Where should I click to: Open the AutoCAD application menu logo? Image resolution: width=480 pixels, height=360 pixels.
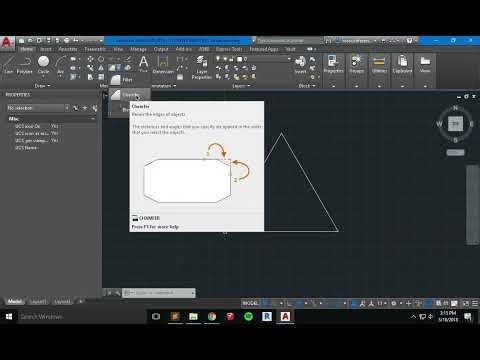[7, 43]
